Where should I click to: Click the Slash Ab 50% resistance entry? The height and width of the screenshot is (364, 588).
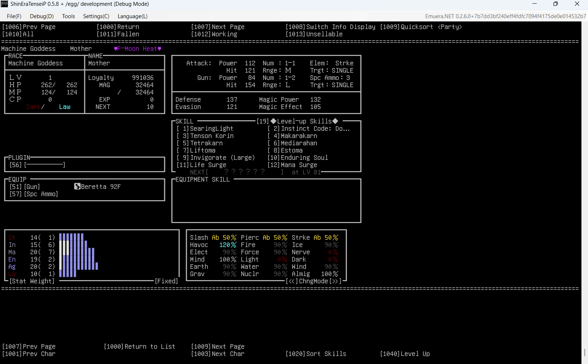pyautogui.click(x=213, y=238)
